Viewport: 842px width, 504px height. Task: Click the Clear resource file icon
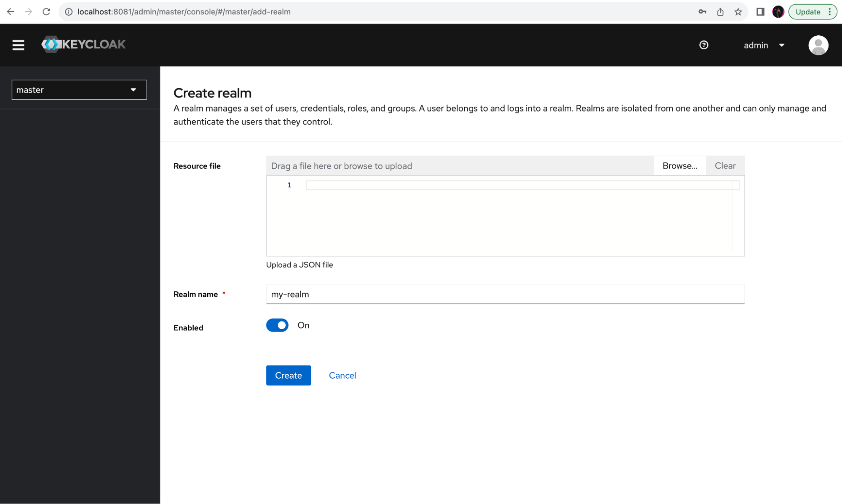[x=724, y=165]
